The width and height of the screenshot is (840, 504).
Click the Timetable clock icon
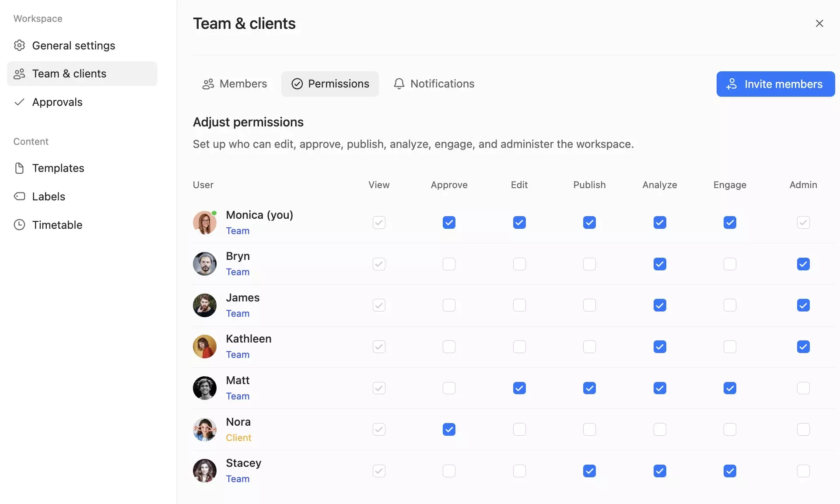tap(19, 225)
